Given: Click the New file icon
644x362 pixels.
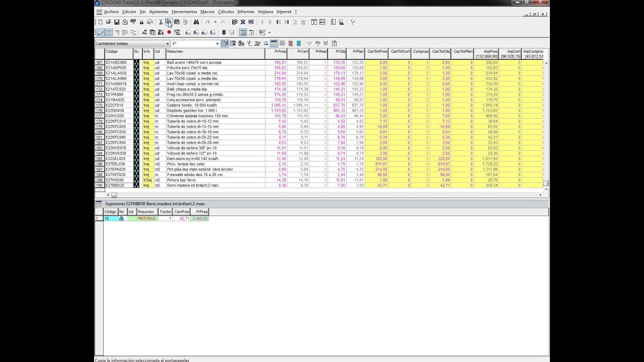Looking at the screenshot, I should (100, 22).
